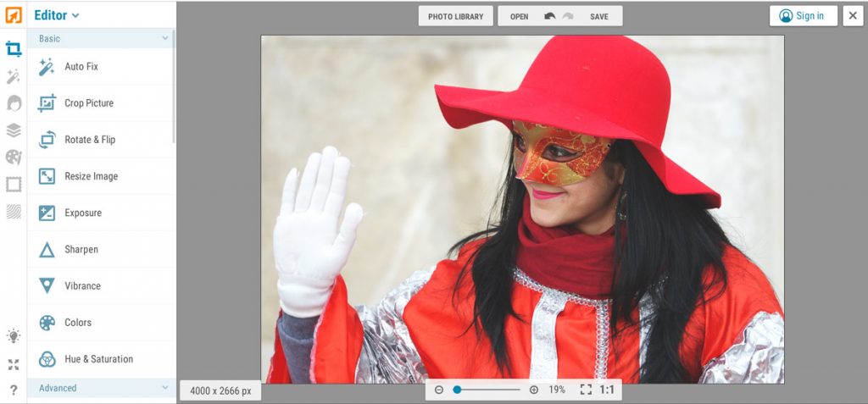
Task: Click the paint palette sidebar icon
Action: click(14, 158)
